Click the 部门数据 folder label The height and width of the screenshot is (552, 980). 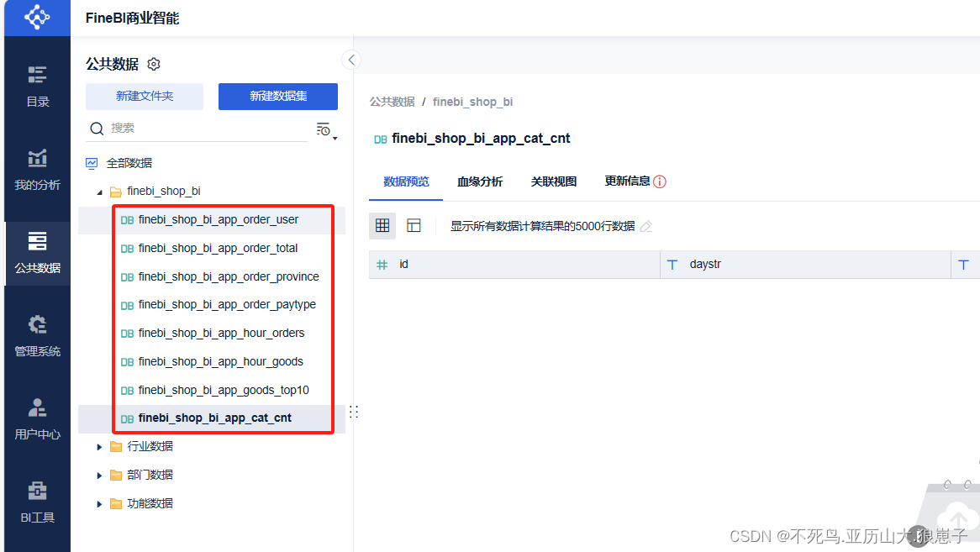tap(150, 476)
